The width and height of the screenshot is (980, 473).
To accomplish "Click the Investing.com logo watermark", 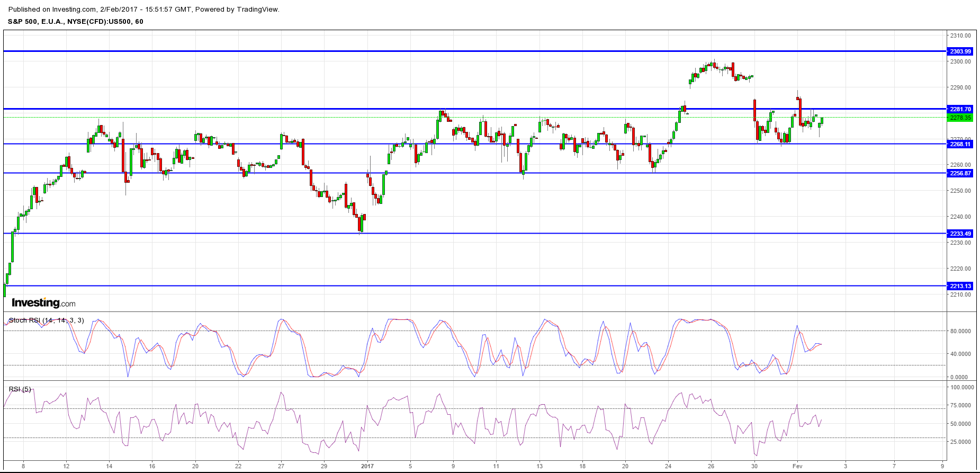I will [x=43, y=303].
